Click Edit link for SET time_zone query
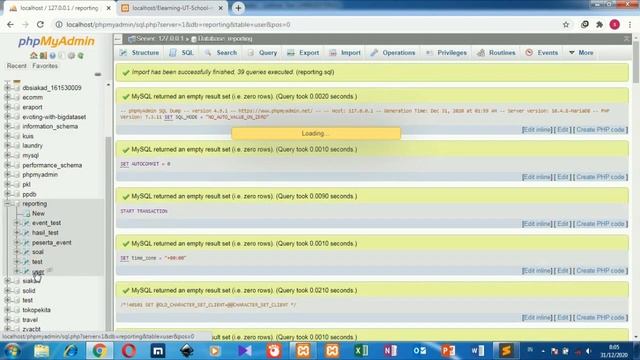The image size is (640, 360). [x=562, y=271]
